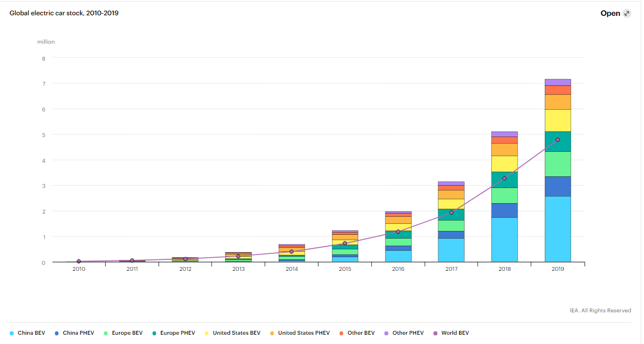Click the World BEV line point for 2010

[79, 262]
